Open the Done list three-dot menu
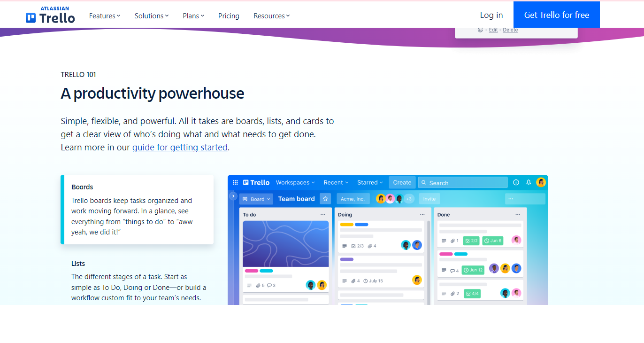This screenshot has width=644, height=343. point(518,214)
